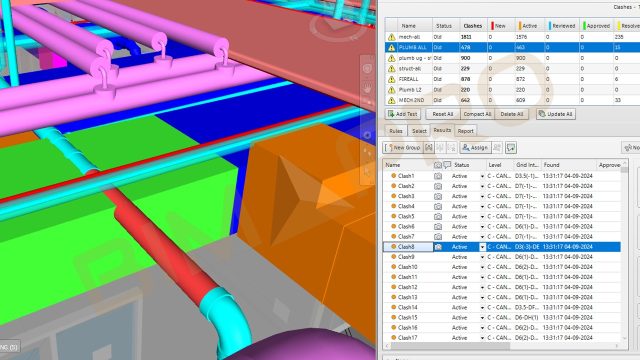Open the Status dropdown for Clash15
Viewport: 640px width, 360px height.
click(482, 318)
